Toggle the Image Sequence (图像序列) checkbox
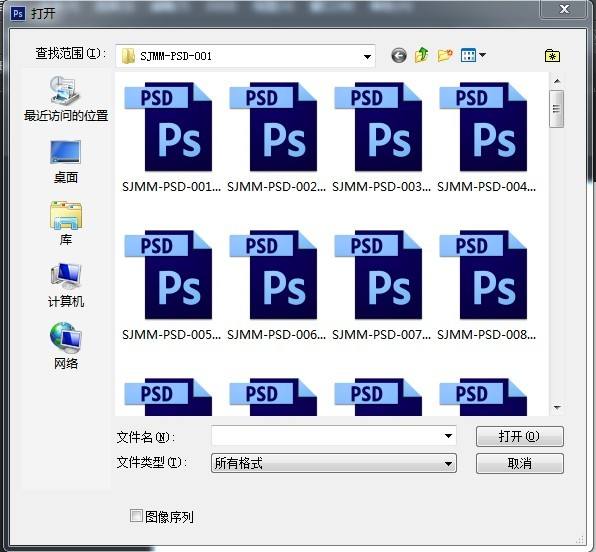The height and width of the screenshot is (552, 596). pyautogui.click(x=136, y=516)
